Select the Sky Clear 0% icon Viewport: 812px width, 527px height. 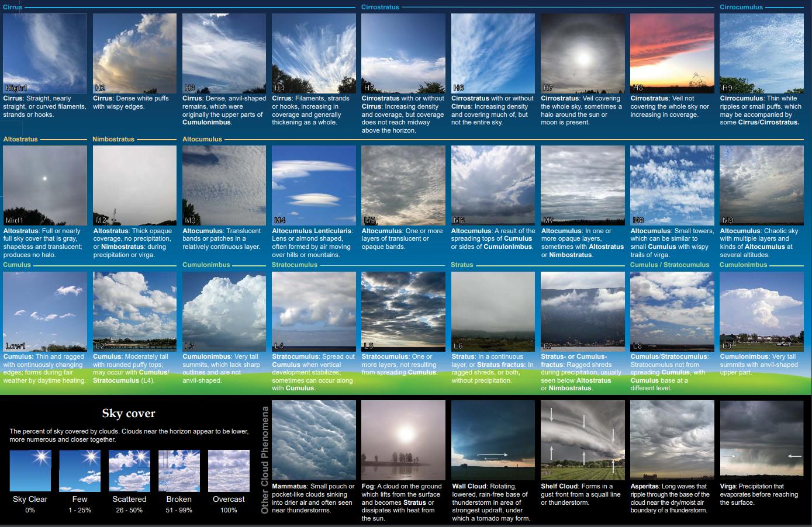[30, 470]
